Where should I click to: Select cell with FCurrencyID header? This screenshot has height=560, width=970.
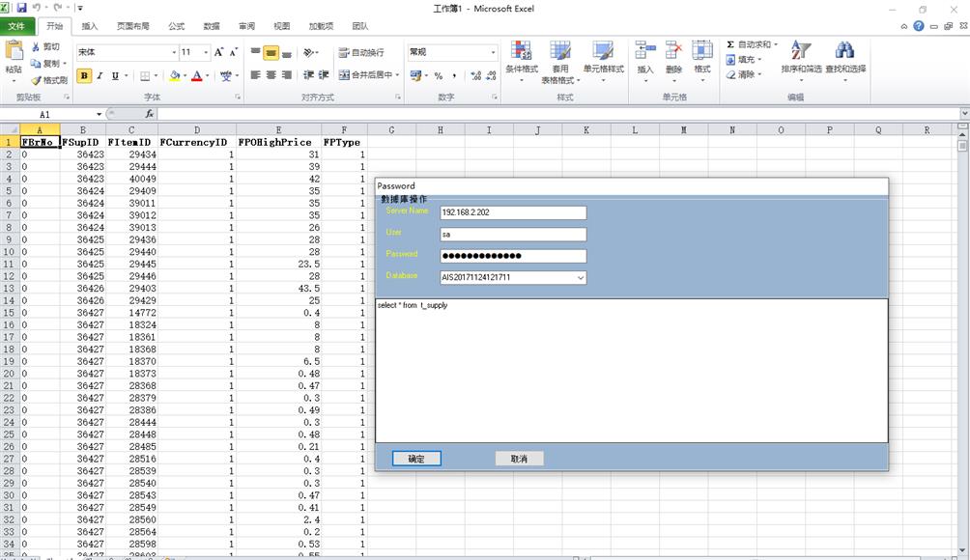[197, 142]
